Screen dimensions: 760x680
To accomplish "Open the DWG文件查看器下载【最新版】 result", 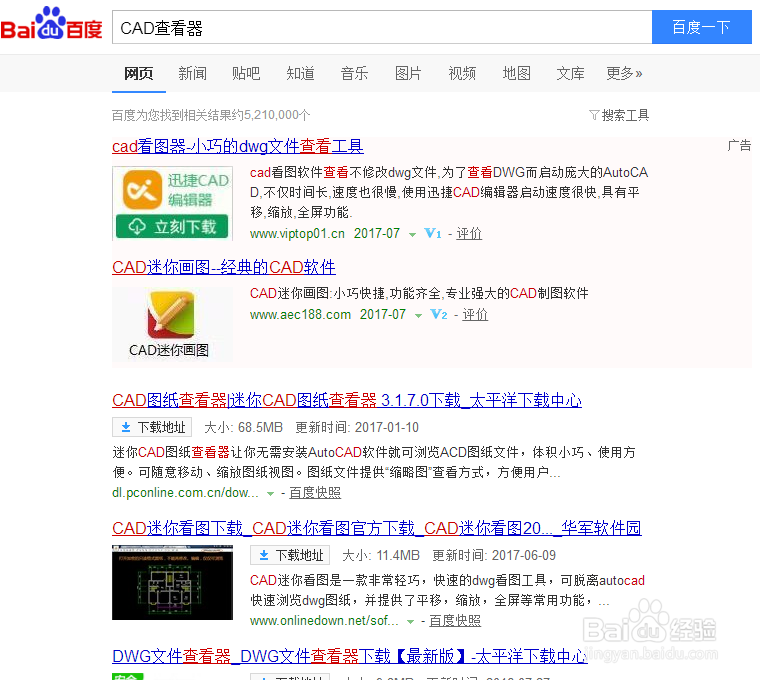I will [349, 656].
